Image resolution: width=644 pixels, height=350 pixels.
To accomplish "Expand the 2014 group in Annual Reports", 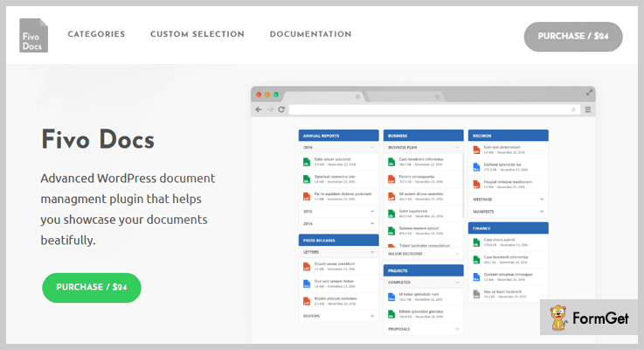I will 372,224.
